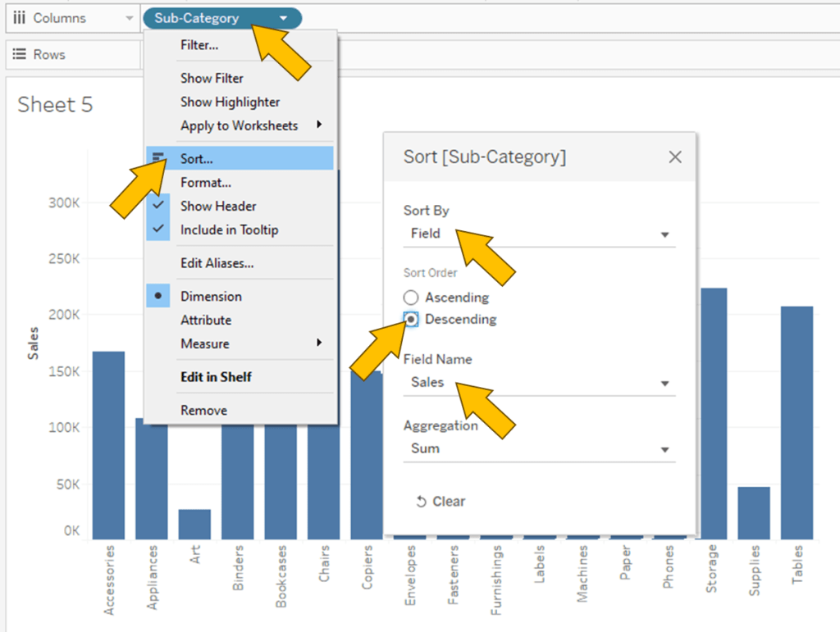The width and height of the screenshot is (840, 632).
Task: Click the Clear reset arrow icon
Action: 421,502
